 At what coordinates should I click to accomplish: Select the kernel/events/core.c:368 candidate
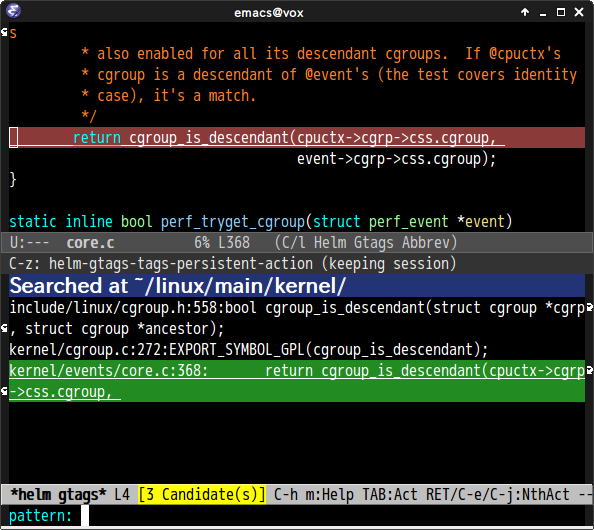[297, 381]
